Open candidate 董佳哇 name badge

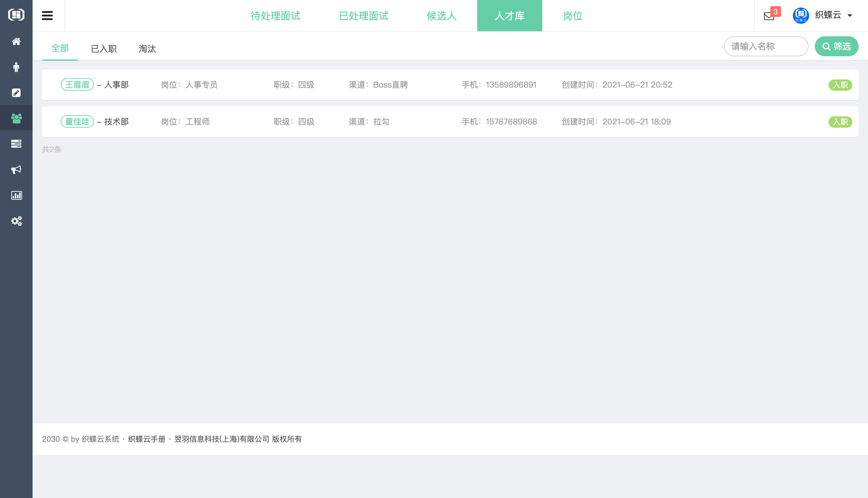point(78,121)
